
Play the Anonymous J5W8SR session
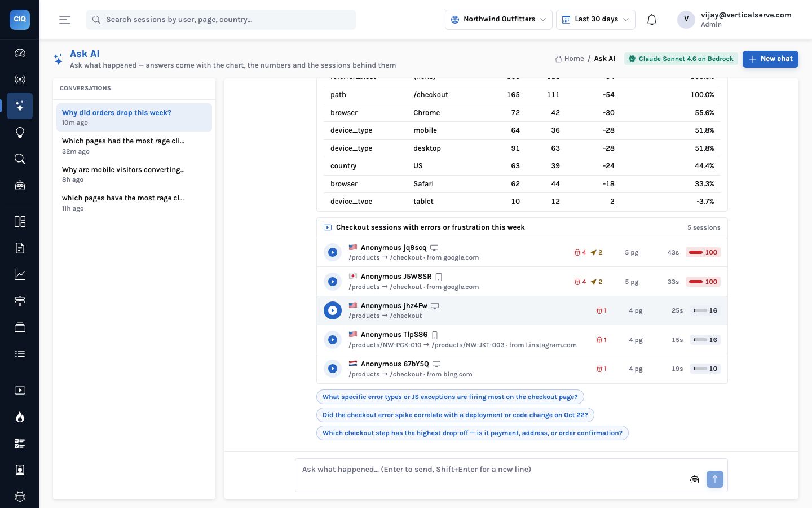coord(333,282)
